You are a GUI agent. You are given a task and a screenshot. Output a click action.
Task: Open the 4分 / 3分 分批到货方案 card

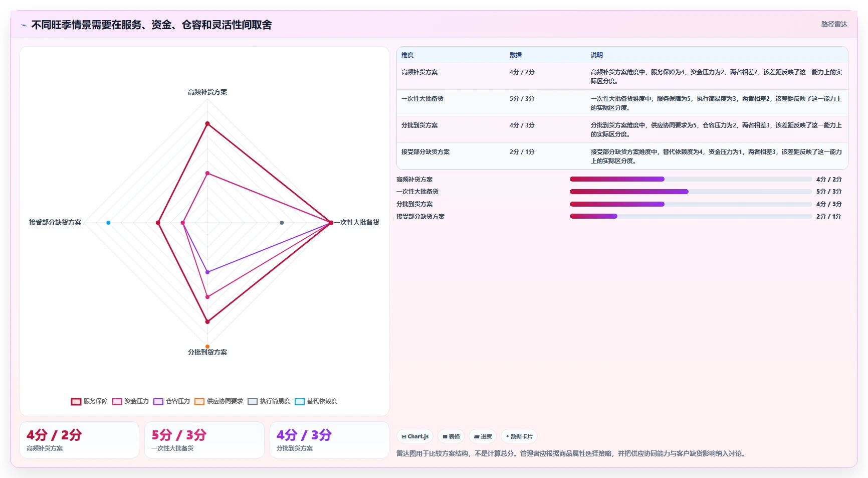click(329, 440)
